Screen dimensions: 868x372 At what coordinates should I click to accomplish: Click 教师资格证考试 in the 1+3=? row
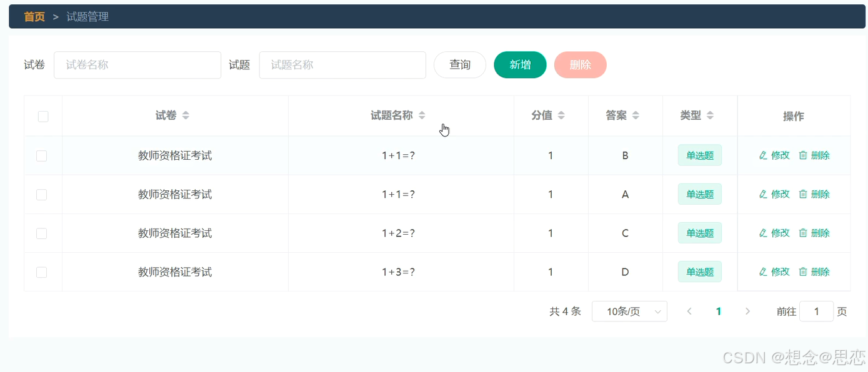(175, 272)
